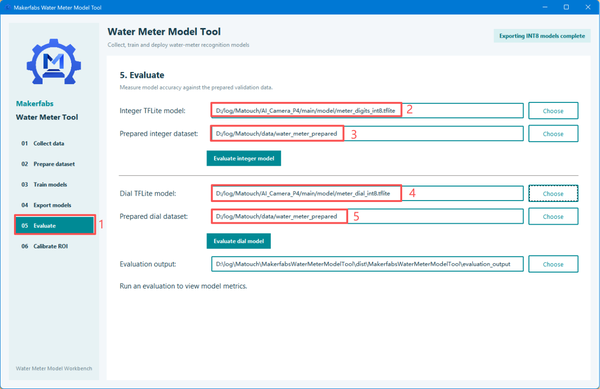Minimize the Water Meter Model Tool window

(x=545, y=7)
